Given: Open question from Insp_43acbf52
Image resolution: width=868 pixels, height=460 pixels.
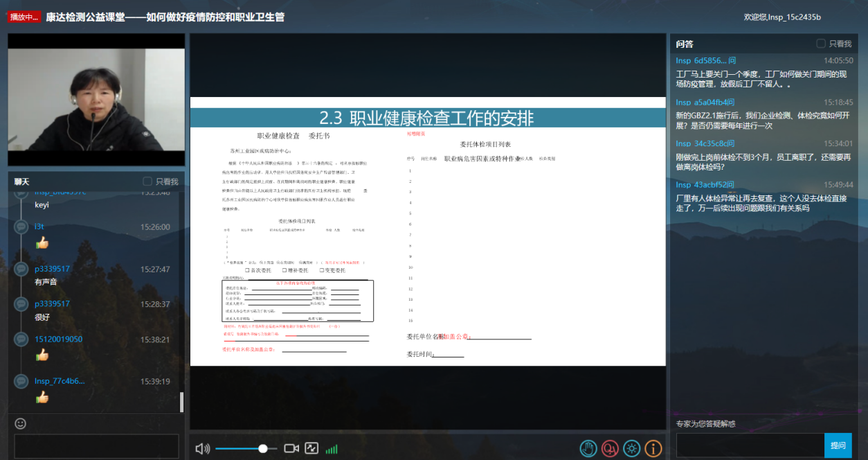Looking at the screenshot, I should (705, 185).
